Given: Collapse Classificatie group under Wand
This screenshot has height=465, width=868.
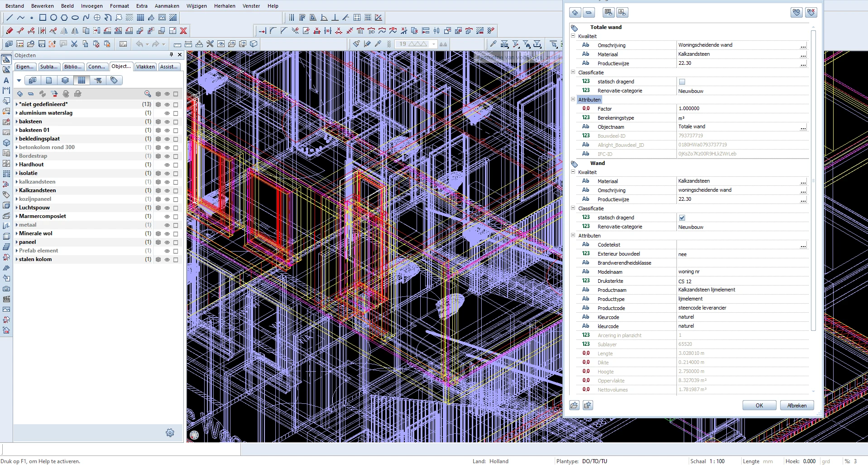Looking at the screenshot, I should pos(573,208).
